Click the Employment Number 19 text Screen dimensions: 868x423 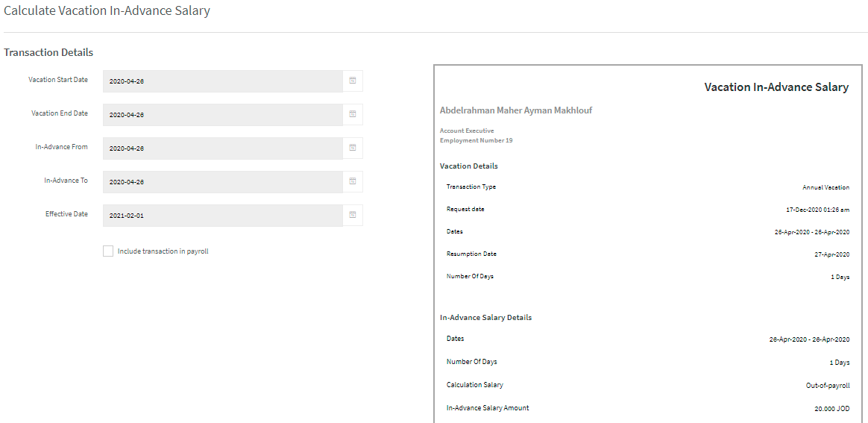click(x=476, y=141)
